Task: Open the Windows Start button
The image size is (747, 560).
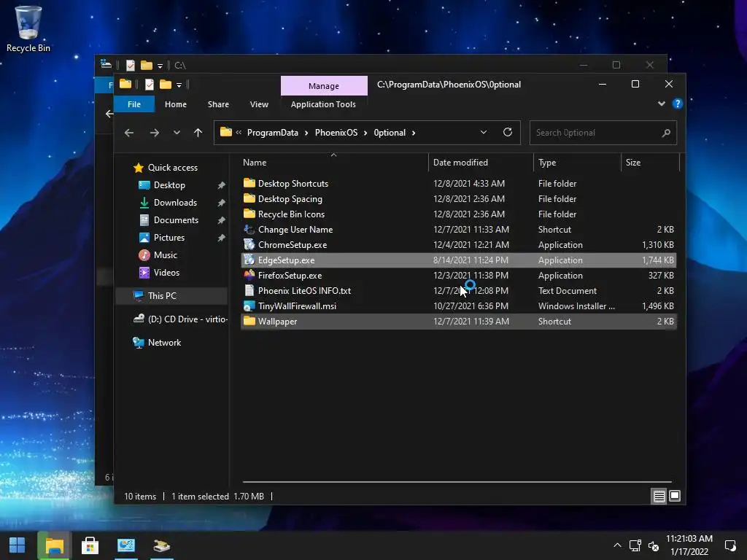Action: 18,545
